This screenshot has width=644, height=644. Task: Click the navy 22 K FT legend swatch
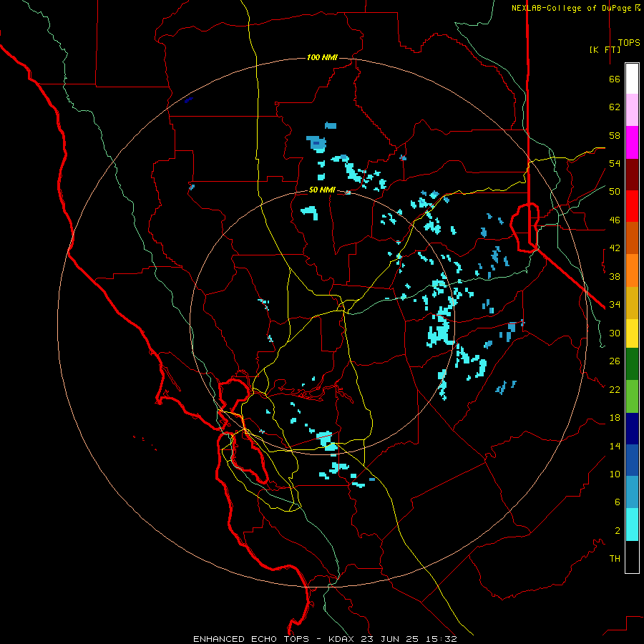point(632,429)
